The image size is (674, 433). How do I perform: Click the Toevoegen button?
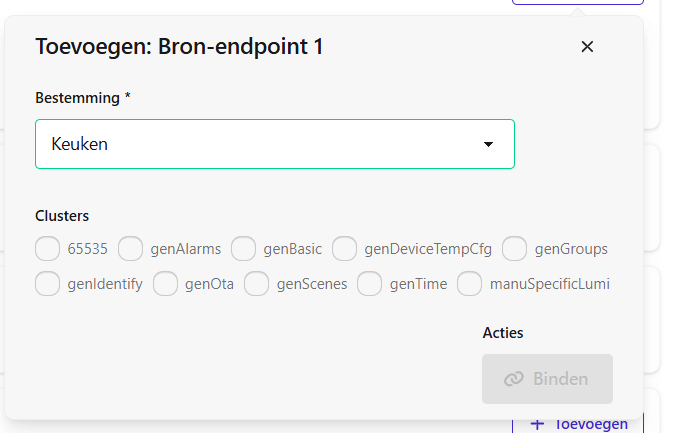coord(580,423)
